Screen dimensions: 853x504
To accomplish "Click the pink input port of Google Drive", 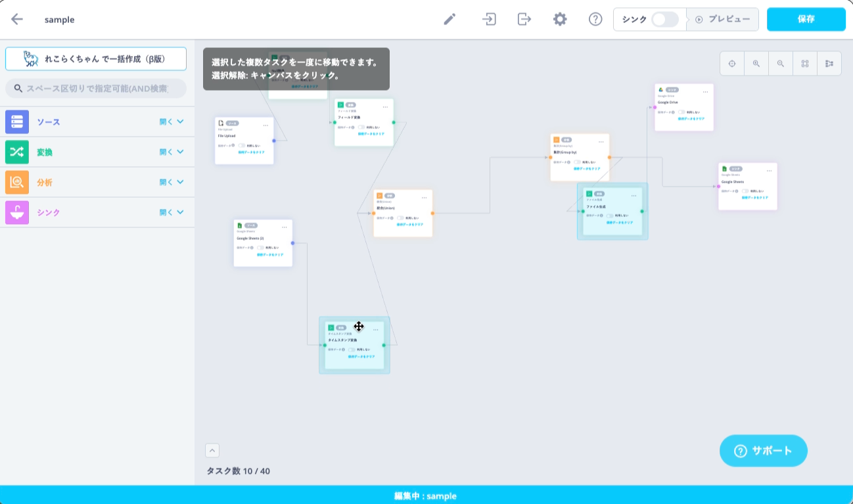I will point(655,107).
